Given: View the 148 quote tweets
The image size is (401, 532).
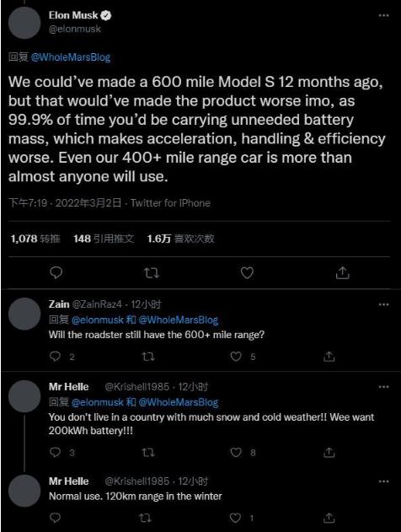Looking at the screenshot, I should coord(104,239).
